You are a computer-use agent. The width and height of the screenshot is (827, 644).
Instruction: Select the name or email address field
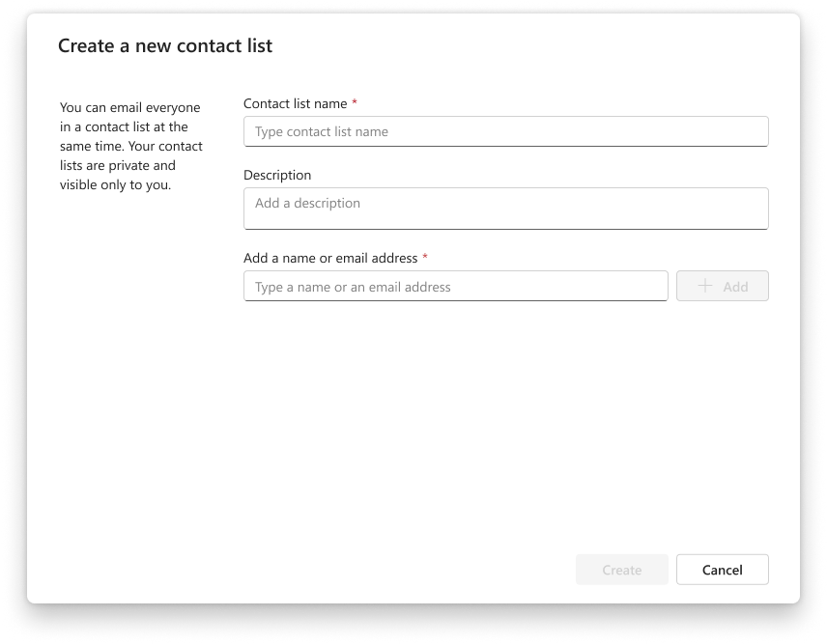(455, 286)
